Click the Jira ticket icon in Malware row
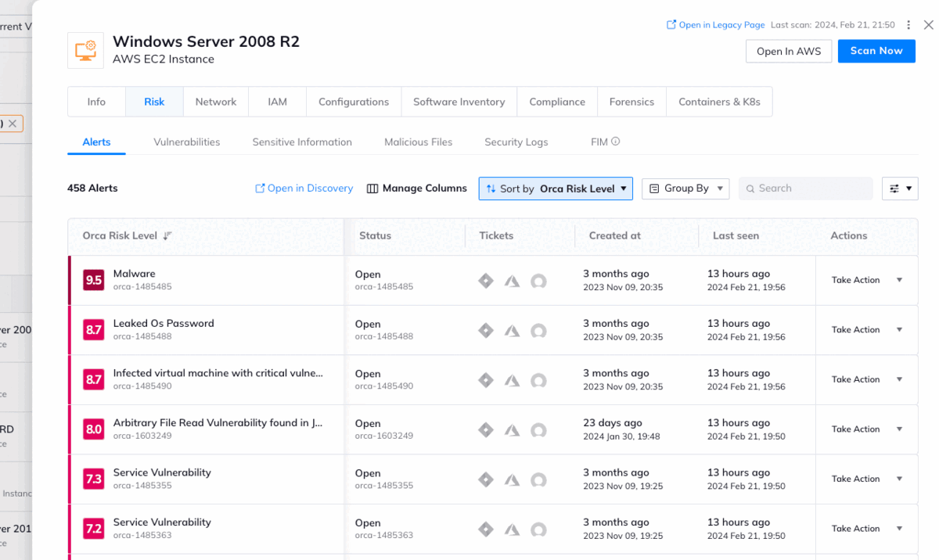Screen dimensions: 939x560 486,281
